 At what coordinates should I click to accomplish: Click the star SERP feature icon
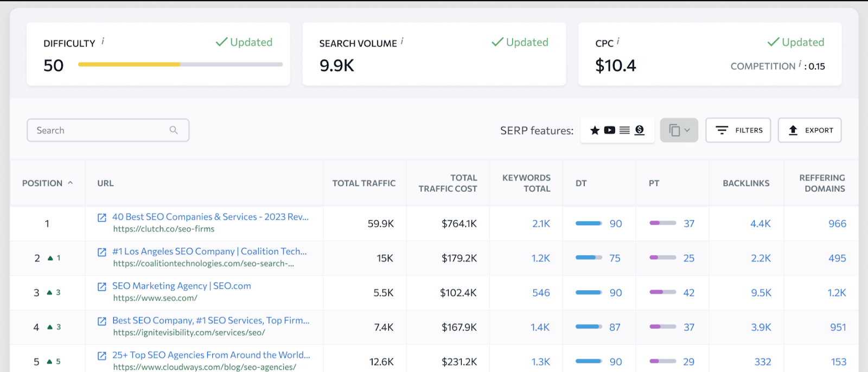tap(595, 130)
